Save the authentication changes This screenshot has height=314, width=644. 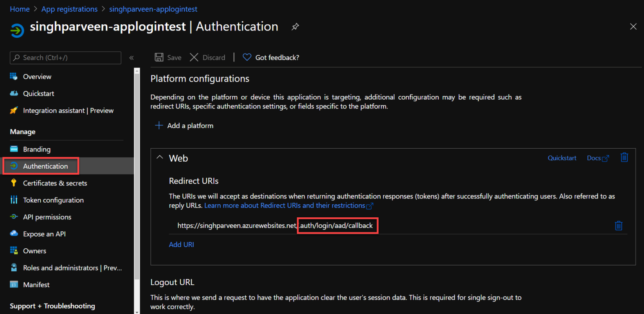(x=167, y=57)
